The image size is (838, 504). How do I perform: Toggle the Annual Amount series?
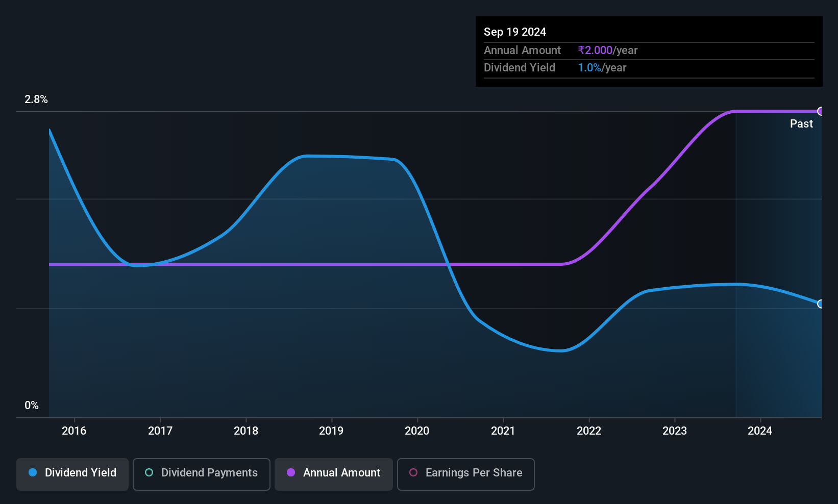[x=334, y=474]
